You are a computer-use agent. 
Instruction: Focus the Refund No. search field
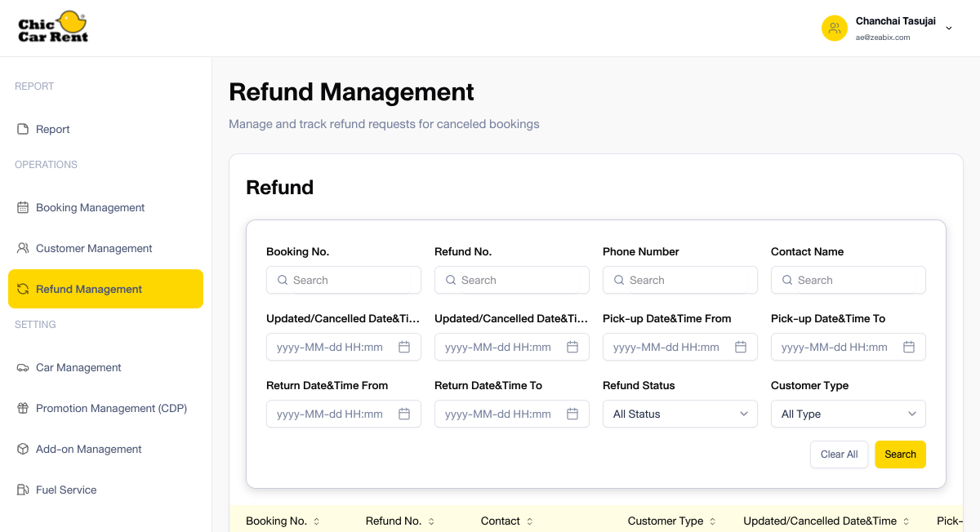click(512, 280)
